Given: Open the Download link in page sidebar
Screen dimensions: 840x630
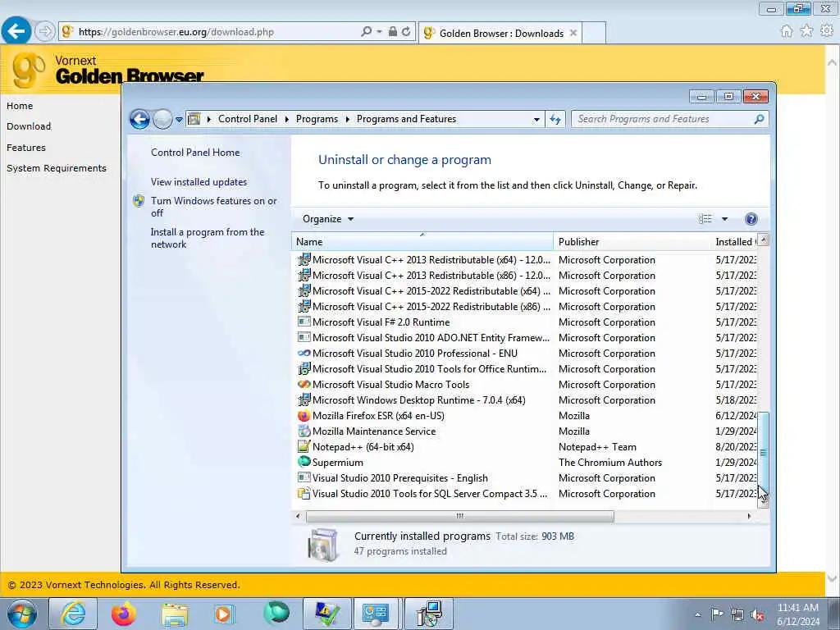Looking at the screenshot, I should [29, 126].
